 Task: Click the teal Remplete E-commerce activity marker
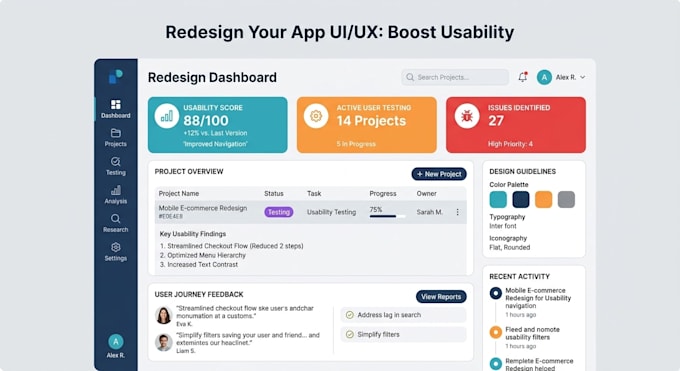(x=496, y=364)
